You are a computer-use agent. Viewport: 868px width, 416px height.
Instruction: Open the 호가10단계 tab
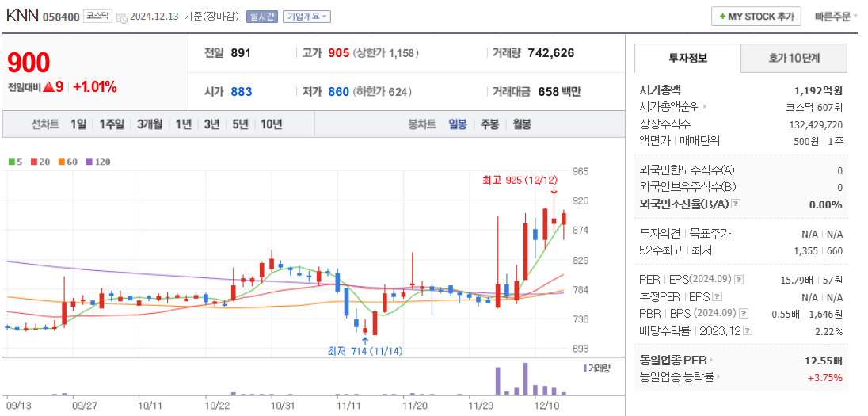794,58
